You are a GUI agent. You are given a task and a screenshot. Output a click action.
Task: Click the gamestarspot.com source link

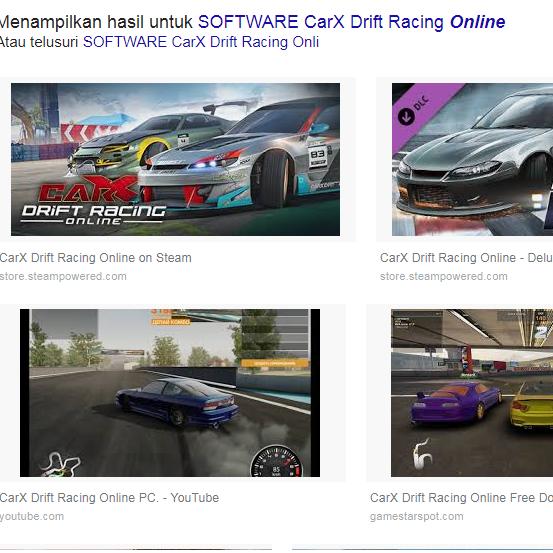(x=417, y=517)
